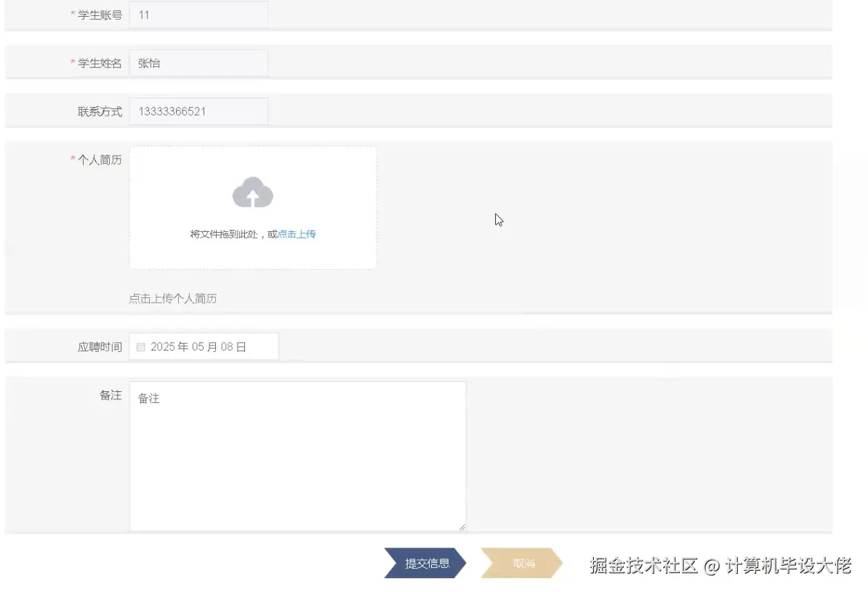Click the red asterisk beside 个人简历
This screenshot has width=868, height=592.
pos(72,159)
